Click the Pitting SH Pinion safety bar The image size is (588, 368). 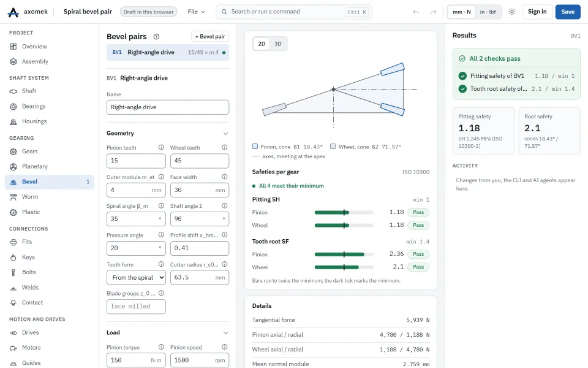click(x=344, y=213)
